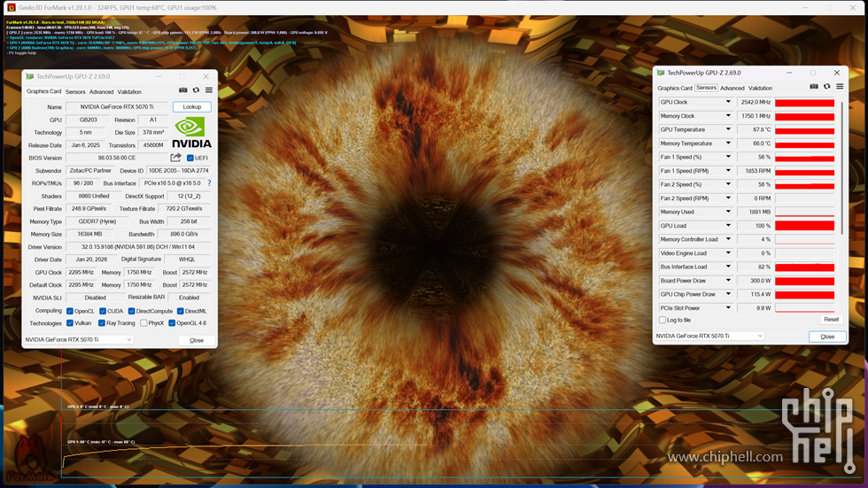Click refresh icon in Sensors GPU-Z window
The height and width of the screenshot is (488, 868).
pos(826,87)
